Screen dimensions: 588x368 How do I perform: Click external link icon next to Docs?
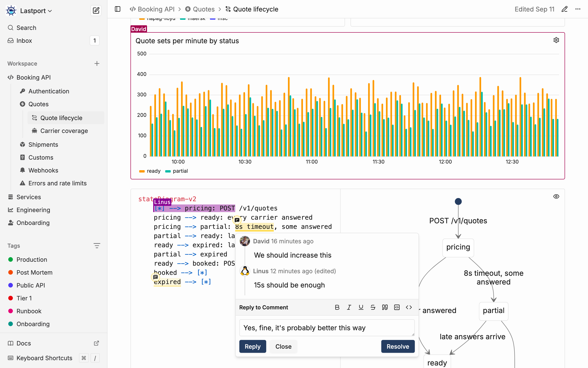(96, 343)
